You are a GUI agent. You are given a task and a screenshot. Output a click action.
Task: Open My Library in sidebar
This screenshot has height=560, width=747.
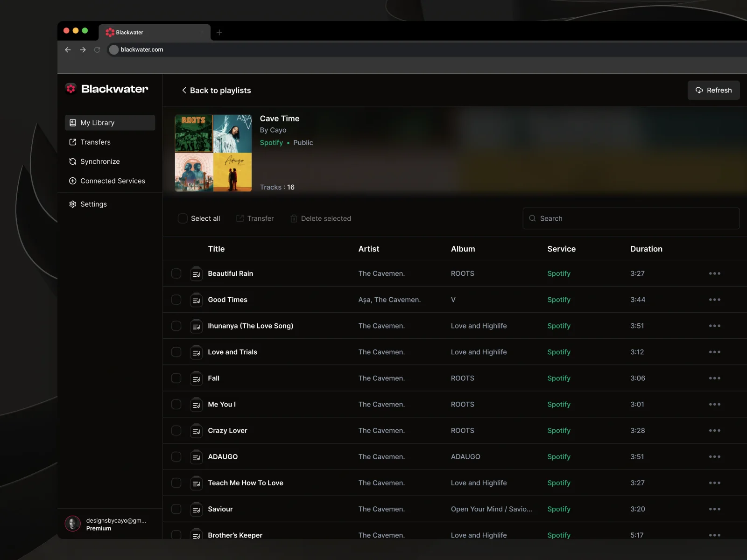coord(110,123)
